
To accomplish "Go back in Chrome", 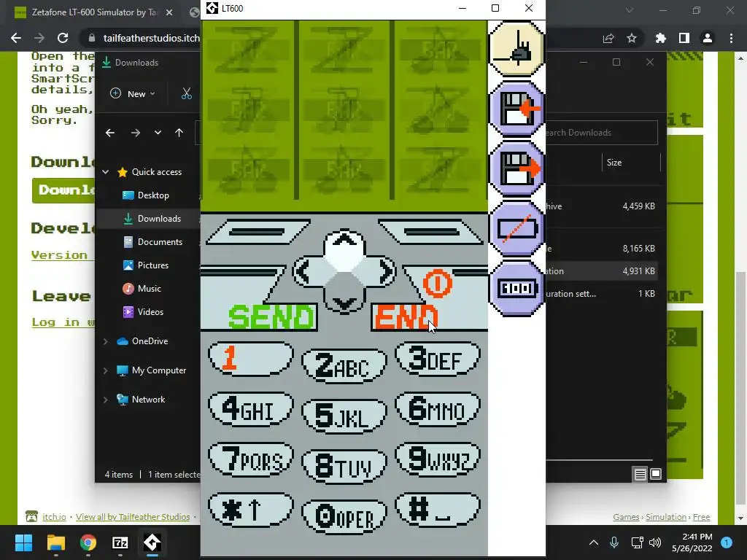I will click(16, 38).
